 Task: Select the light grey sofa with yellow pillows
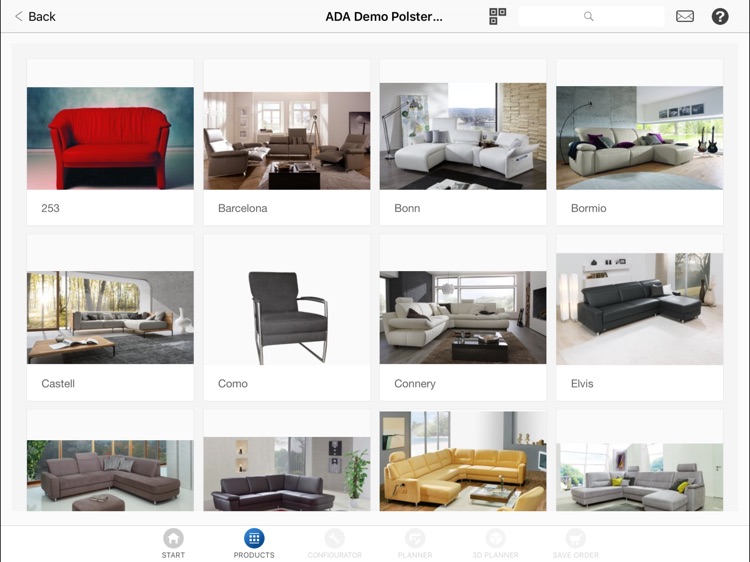coord(640,477)
